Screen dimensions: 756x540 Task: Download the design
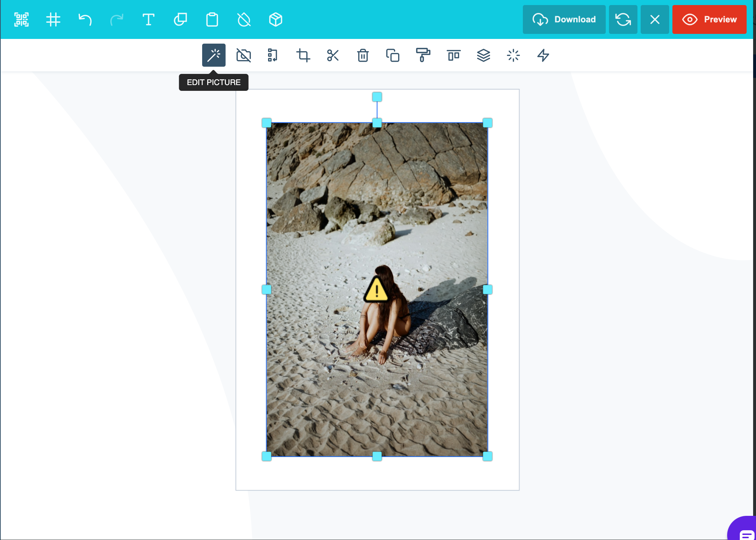tap(564, 19)
